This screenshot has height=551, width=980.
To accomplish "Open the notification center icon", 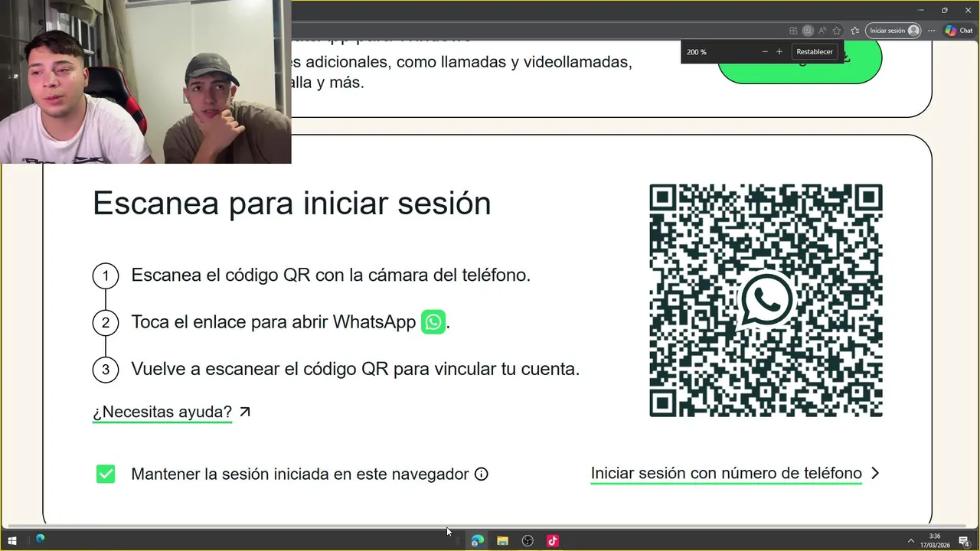I will [965, 541].
